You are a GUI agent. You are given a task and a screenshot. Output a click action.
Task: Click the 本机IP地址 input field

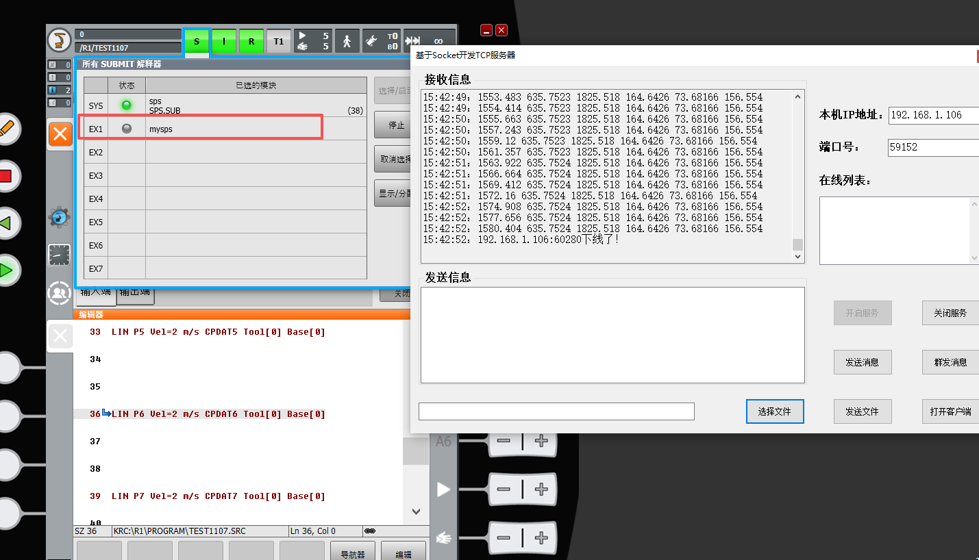933,115
